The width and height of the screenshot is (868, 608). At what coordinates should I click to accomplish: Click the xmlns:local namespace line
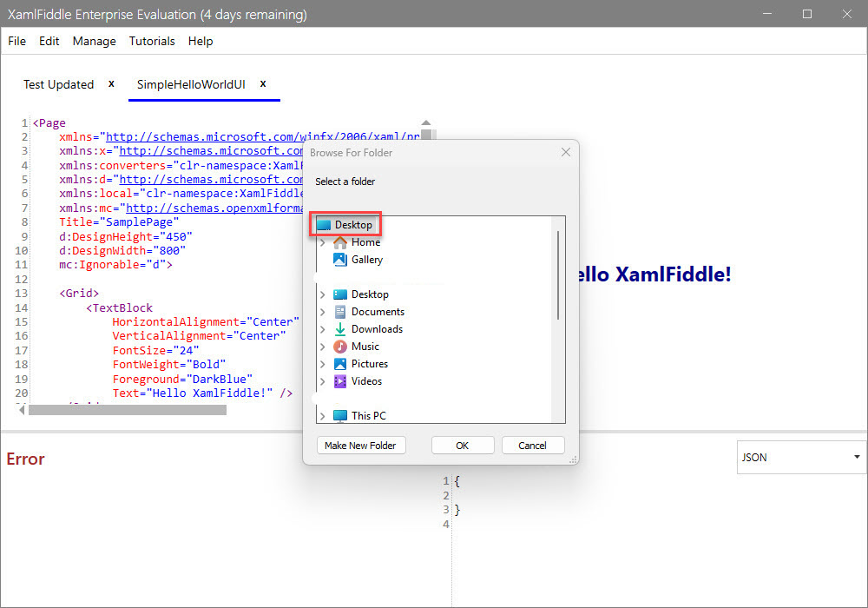pos(181,193)
